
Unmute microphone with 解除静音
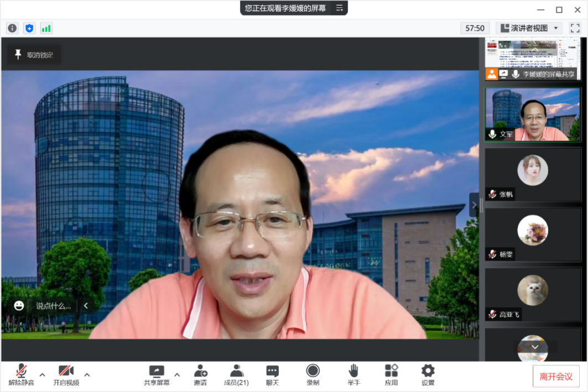[22, 374]
